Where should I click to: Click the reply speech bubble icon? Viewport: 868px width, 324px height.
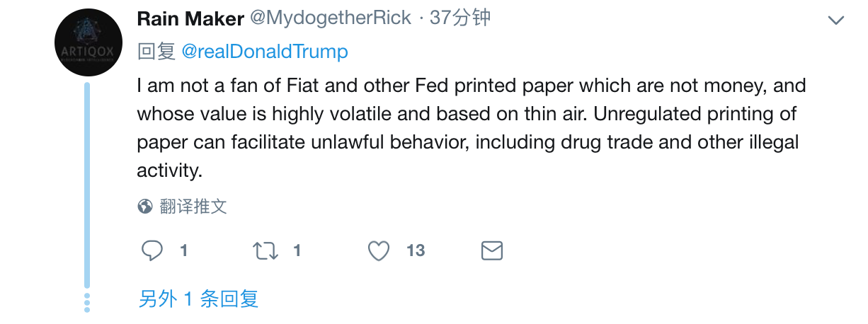[152, 250]
